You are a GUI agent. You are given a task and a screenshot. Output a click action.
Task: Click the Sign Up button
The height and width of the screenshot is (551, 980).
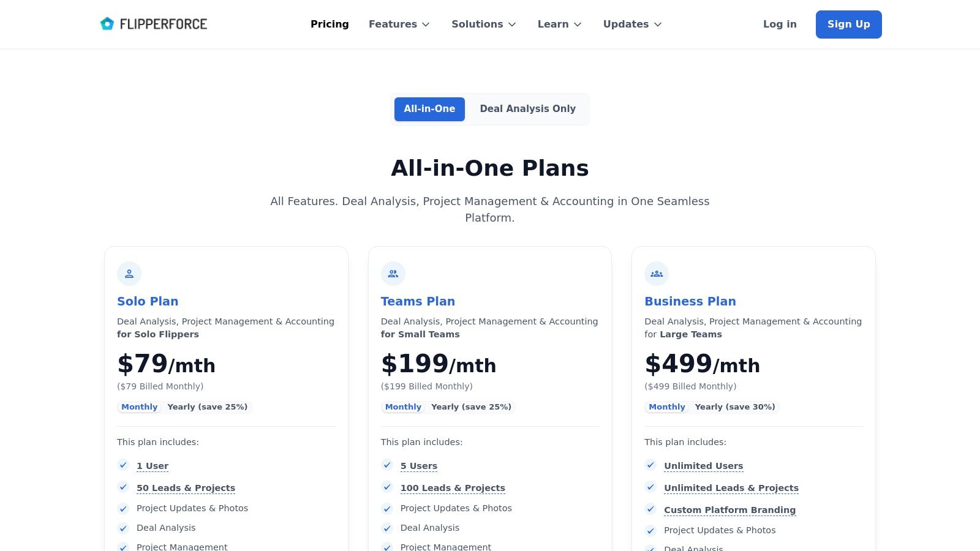pyautogui.click(x=848, y=24)
